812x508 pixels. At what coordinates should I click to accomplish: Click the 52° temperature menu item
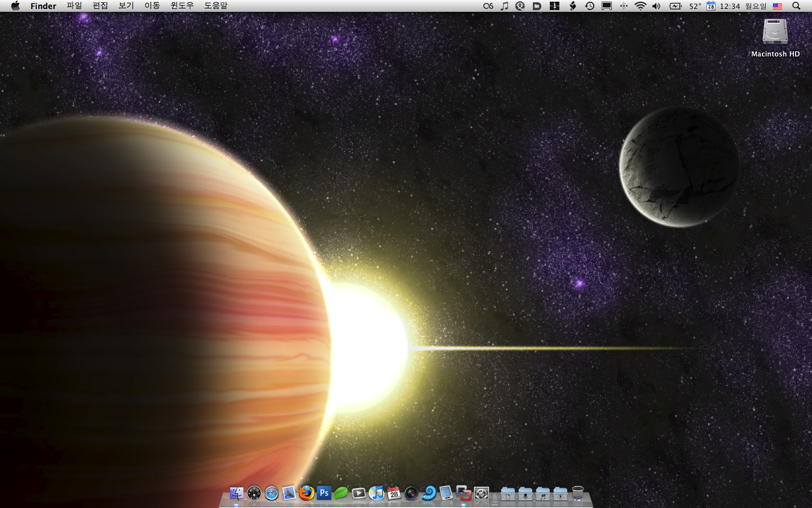pos(695,6)
